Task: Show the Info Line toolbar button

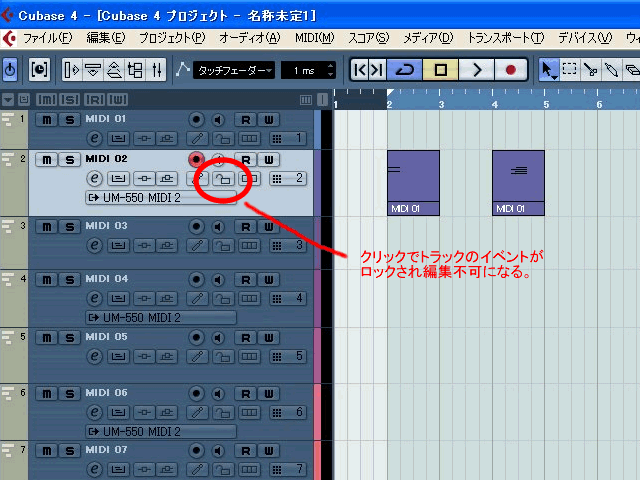Action: click(93, 70)
